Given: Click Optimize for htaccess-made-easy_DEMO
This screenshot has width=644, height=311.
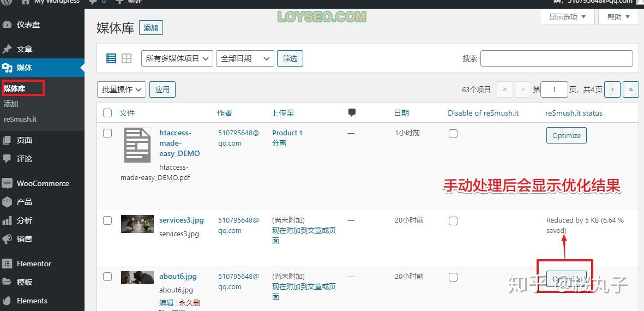Looking at the screenshot, I should 567,135.
